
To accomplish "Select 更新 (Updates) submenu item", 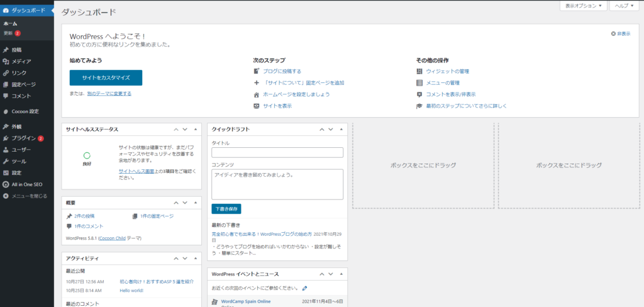I will (x=9, y=33).
